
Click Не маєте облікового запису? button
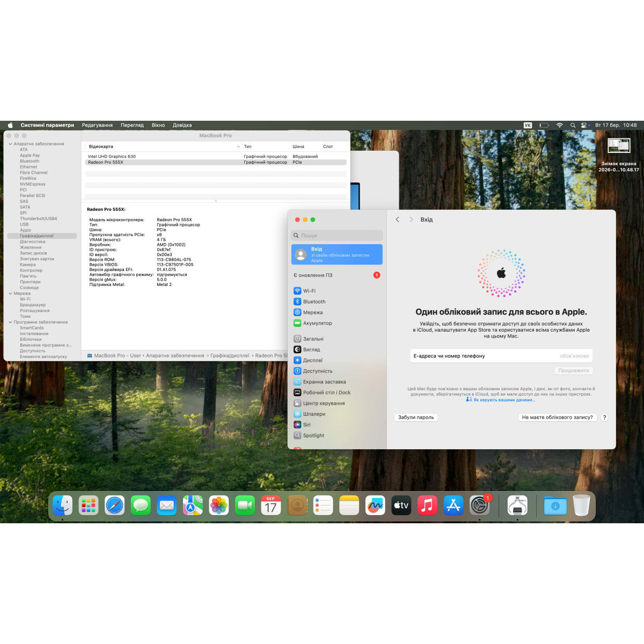coord(558,417)
